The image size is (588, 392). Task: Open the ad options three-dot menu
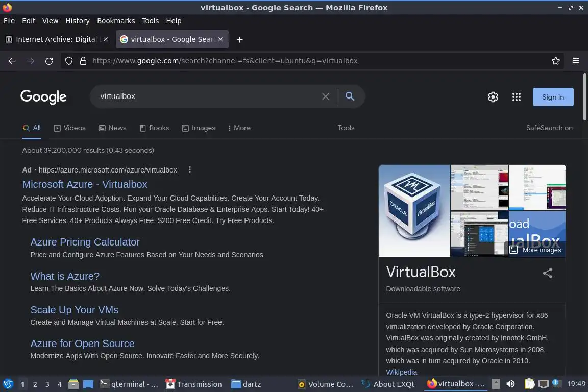(x=190, y=169)
